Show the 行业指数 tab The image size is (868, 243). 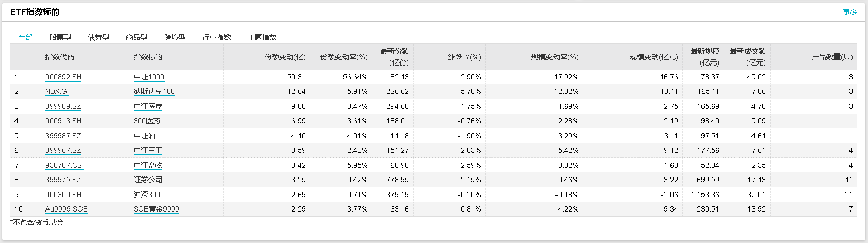(217, 37)
